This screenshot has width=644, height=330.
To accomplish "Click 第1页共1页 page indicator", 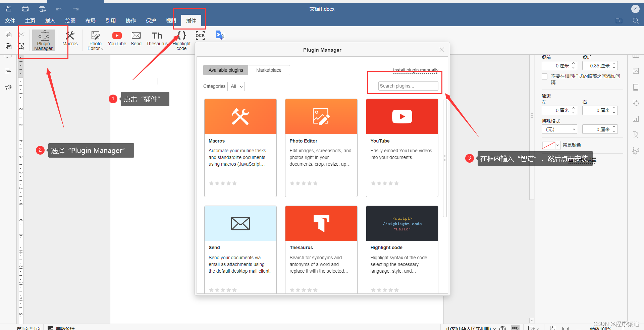I will [29, 328].
